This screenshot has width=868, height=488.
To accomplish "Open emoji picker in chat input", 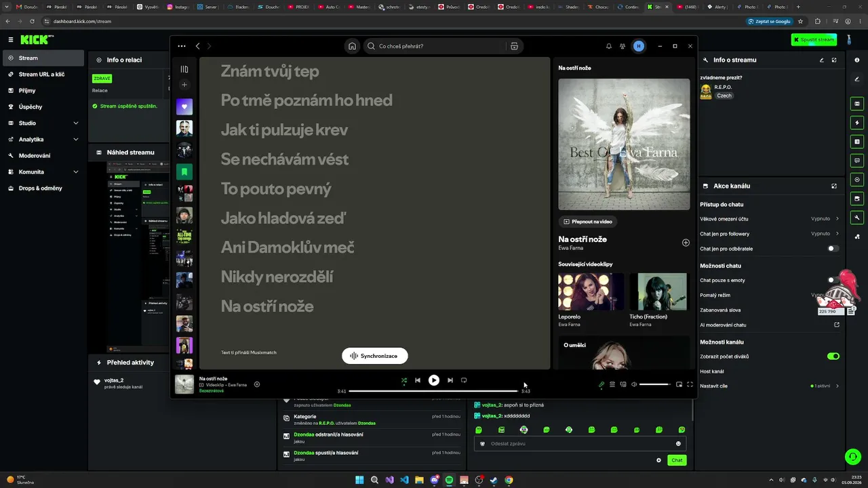I will pos(678,443).
